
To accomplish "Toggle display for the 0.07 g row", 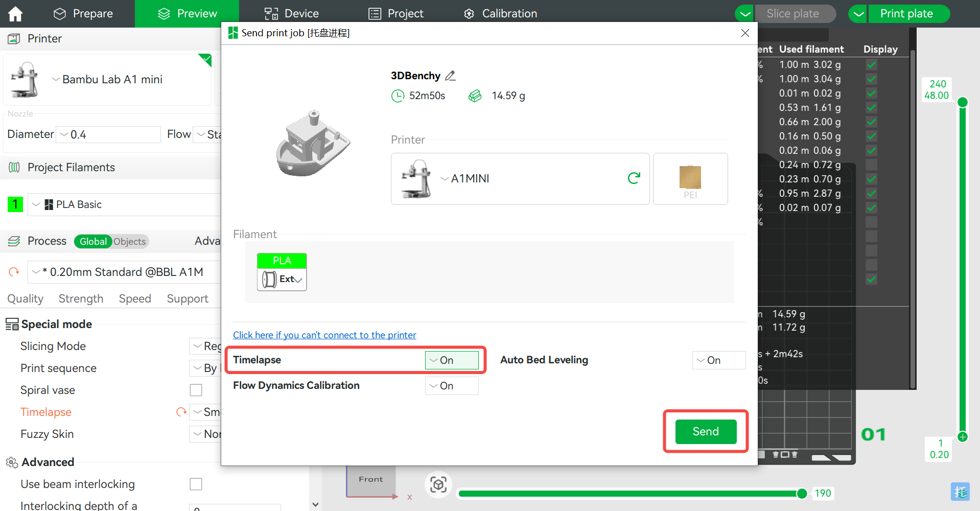I will pyautogui.click(x=872, y=208).
